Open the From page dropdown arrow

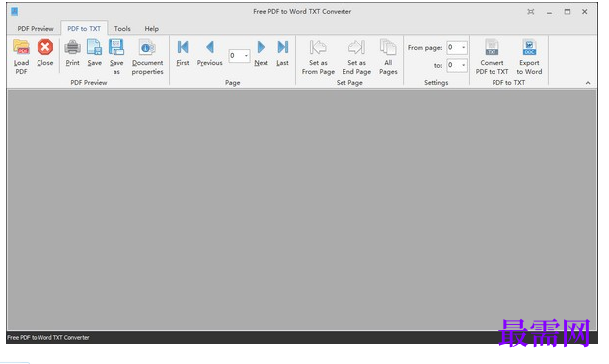click(x=463, y=47)
